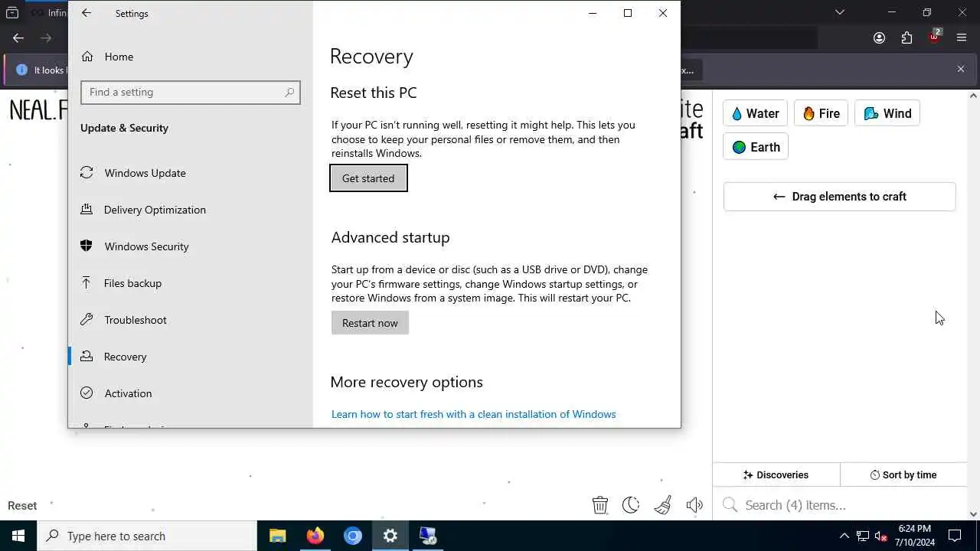Open network tray icon
This screenshot has height=551, width=980.
[863, 536]
